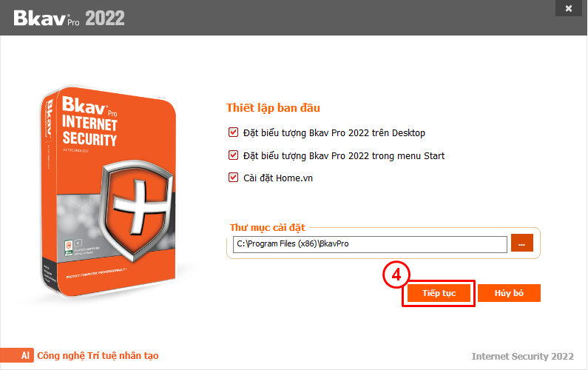Click the installation folder path field
This screenshot has width=588, height=370.
point(370,244)
